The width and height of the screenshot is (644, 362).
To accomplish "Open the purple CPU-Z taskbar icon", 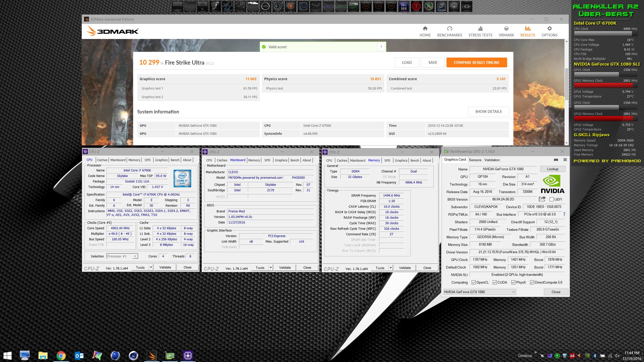I will [x=188, y=355].
